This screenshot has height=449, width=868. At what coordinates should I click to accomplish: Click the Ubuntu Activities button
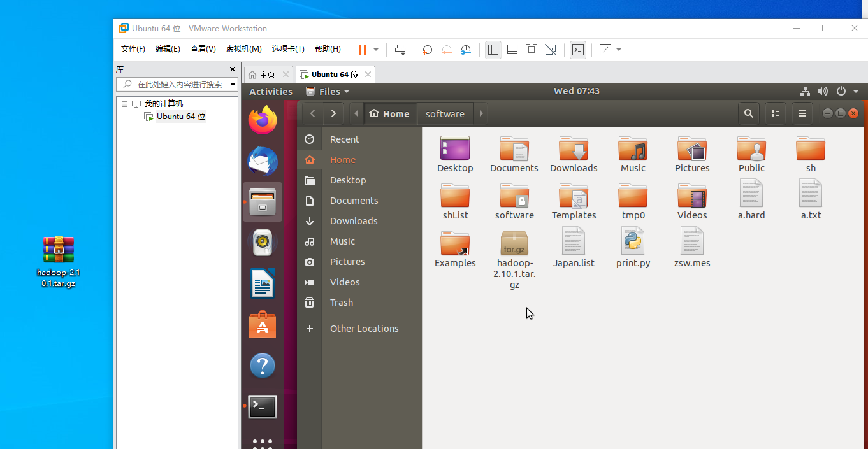tap(271, 92)
